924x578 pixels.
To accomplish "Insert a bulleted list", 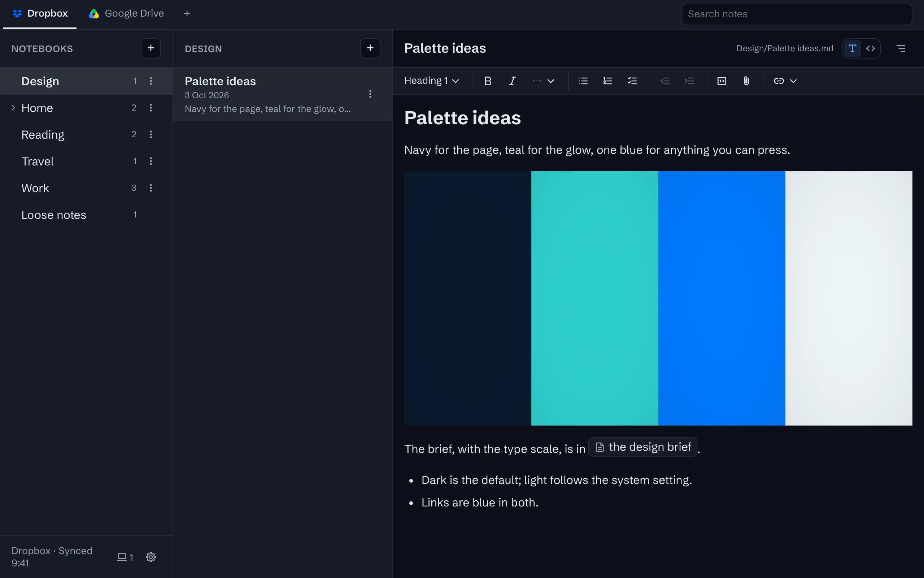I will click(583, 81).
